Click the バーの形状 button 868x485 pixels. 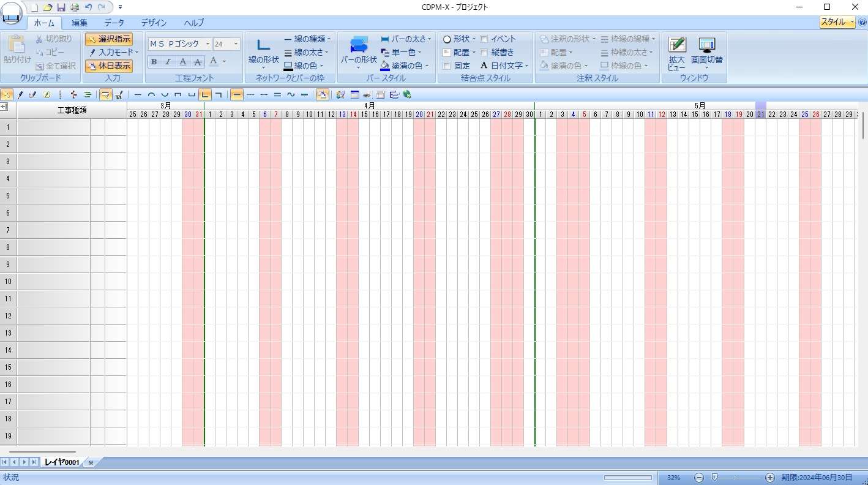(359, 53)
